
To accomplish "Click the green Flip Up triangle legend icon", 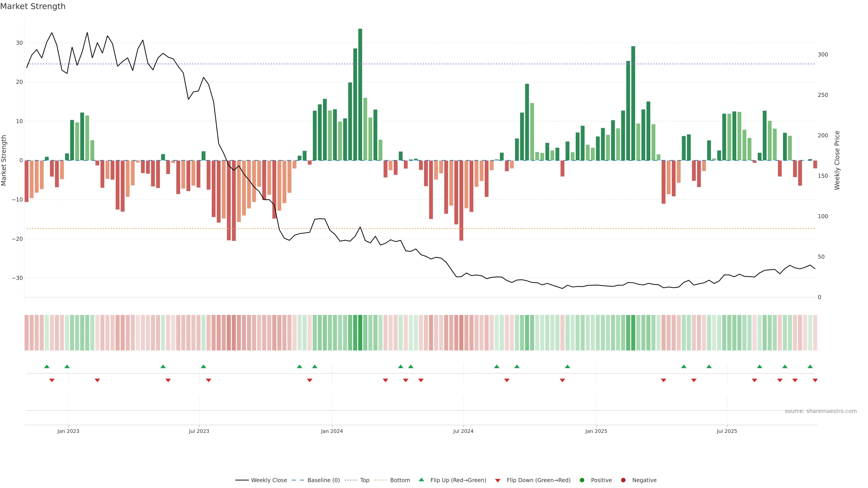I will [x=421, y=480].
